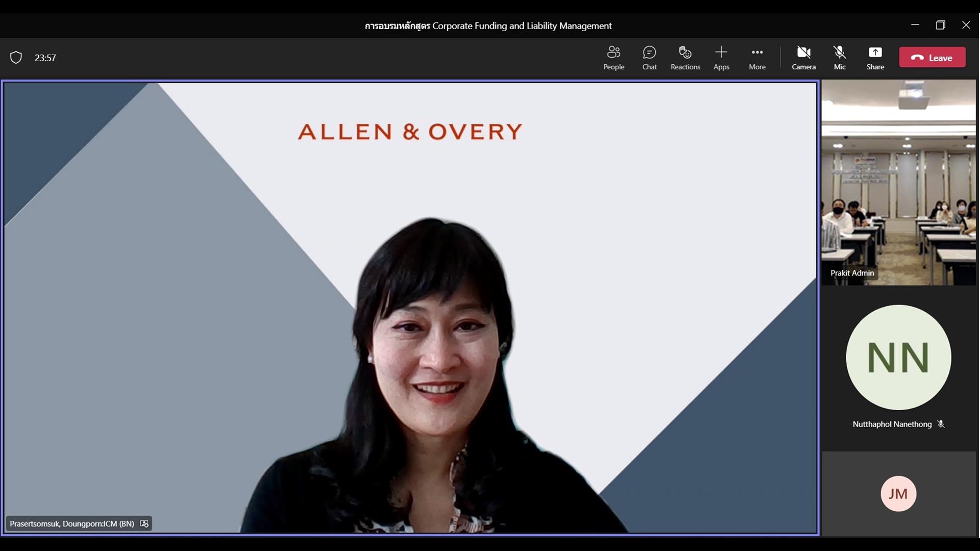Restore down the meeting window
The height and width of the screenshot is (551, 980).
click(940, 25)
